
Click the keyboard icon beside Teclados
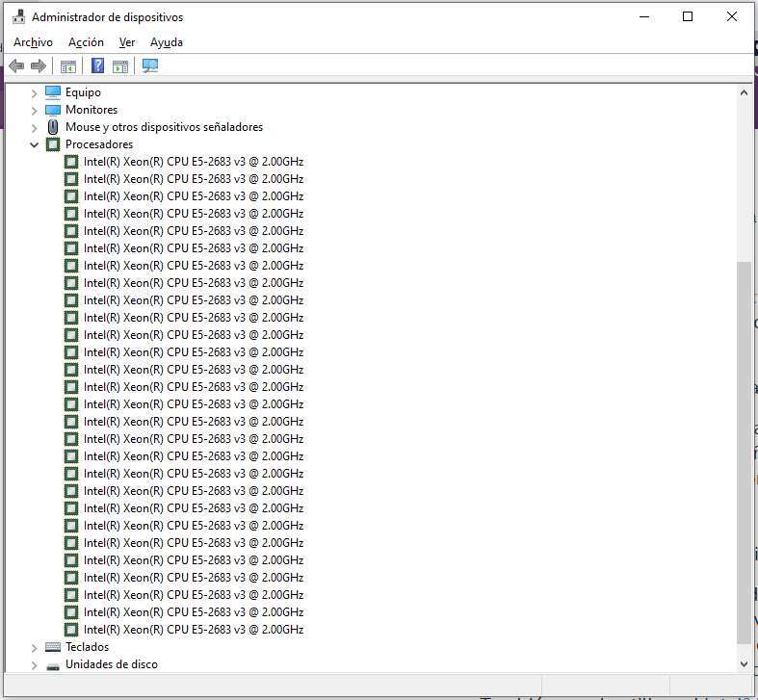[x=53, y=647]
